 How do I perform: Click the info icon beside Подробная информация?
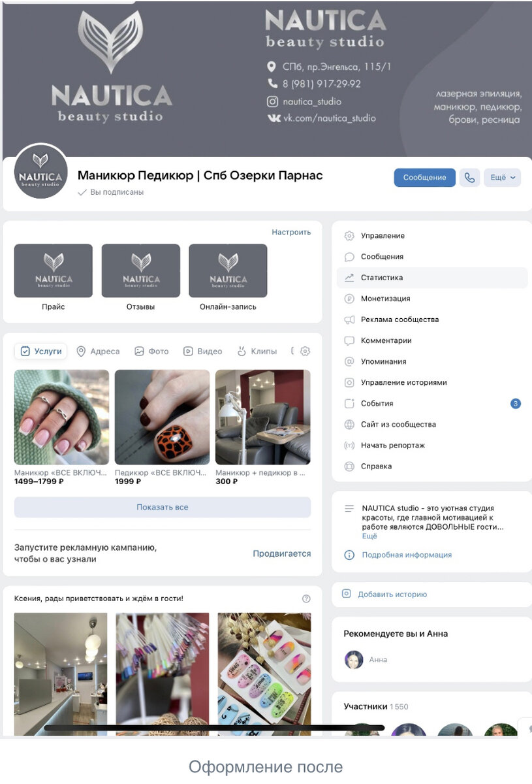[x=349, y=555]
